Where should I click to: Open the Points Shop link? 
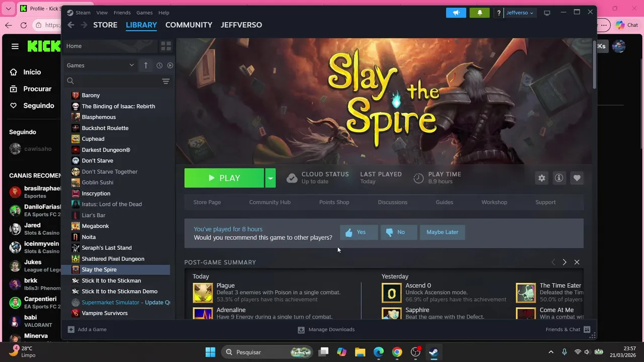coord(334,202)
